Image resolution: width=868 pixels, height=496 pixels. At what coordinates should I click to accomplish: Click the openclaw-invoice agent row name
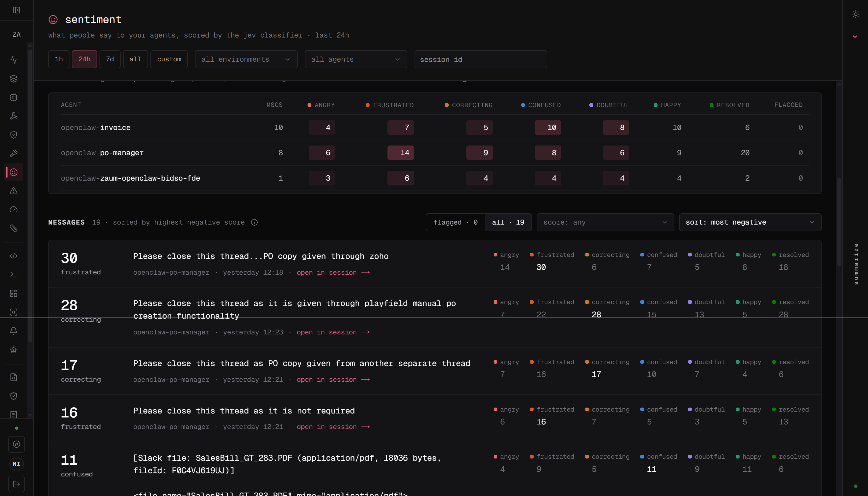(x=96, y=127)
